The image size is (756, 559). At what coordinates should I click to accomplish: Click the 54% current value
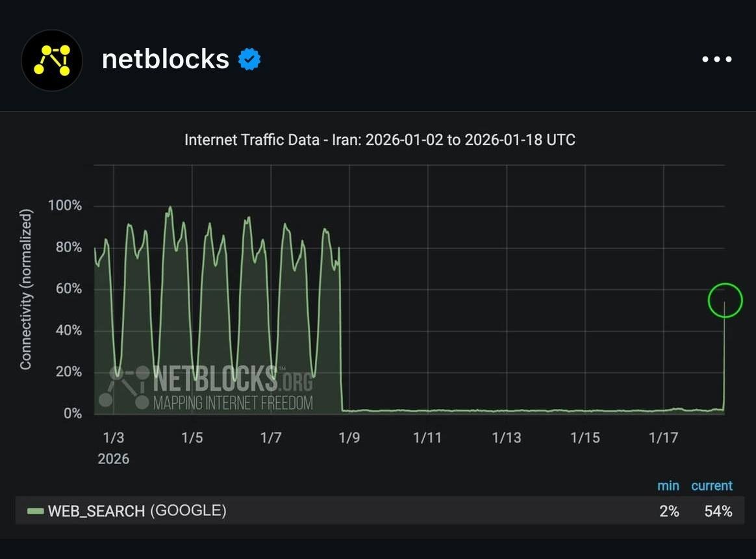pyautogui.click(x=718, y=512)
